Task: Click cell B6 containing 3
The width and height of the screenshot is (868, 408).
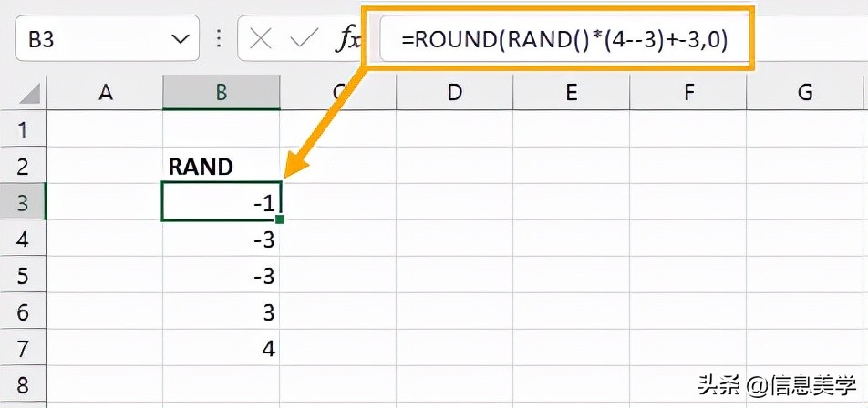Action: (x=222, y=311)
